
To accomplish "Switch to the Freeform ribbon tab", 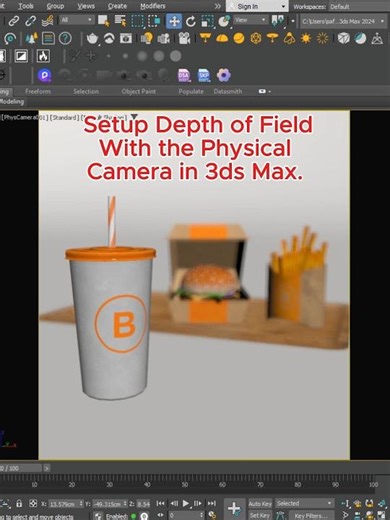I will (x=38, y=91).
